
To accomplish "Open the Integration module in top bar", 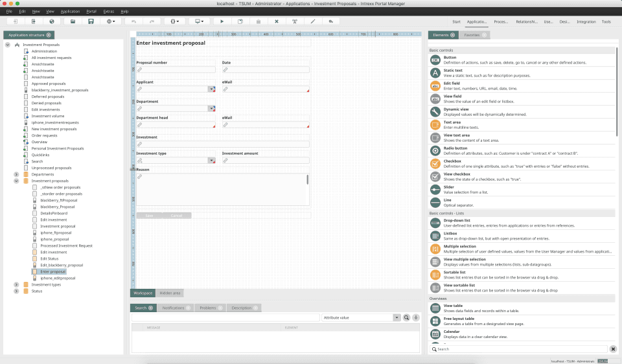I will 586,22.
